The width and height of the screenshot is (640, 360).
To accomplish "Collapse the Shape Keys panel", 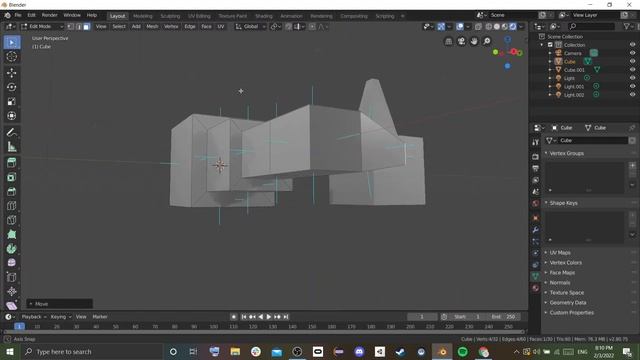I will pos(563,203).
